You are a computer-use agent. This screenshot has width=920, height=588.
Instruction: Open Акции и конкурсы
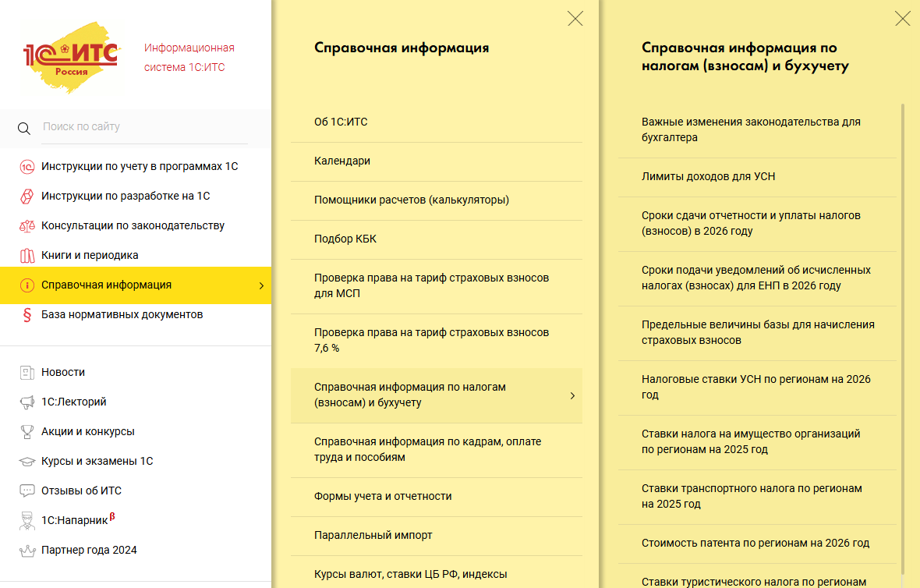pos(88,431)
